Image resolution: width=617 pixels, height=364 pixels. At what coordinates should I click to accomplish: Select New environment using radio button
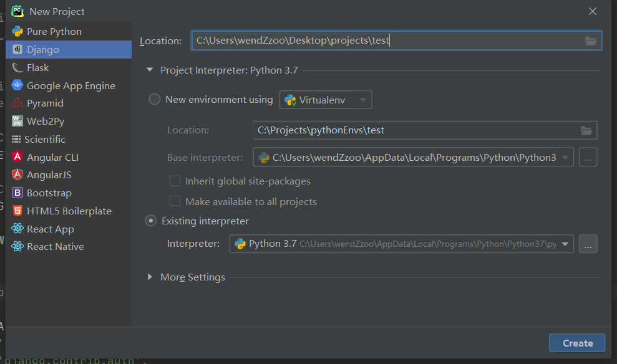pos(154,100)
